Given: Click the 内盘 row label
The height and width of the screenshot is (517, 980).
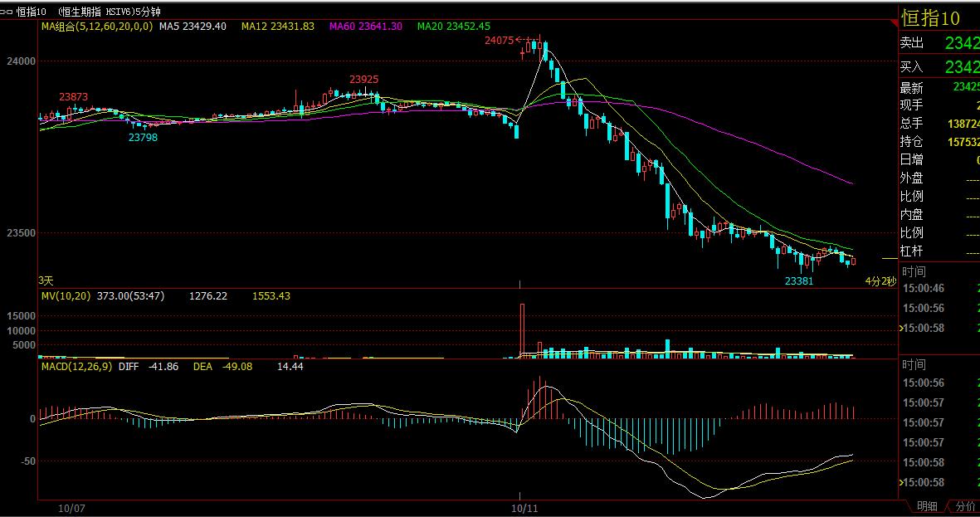Looking at the screenshot, I should (x=911, y=214).
